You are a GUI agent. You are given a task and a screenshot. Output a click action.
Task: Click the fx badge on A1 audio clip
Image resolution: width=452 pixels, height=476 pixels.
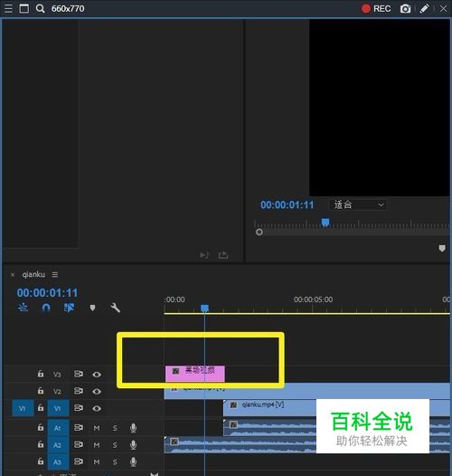click(x=233, y=424)
